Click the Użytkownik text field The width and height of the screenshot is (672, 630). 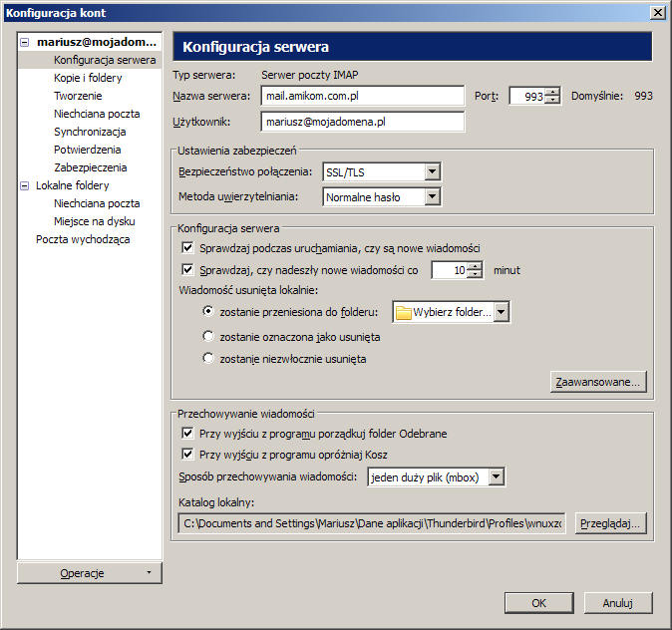coord(363,122)
